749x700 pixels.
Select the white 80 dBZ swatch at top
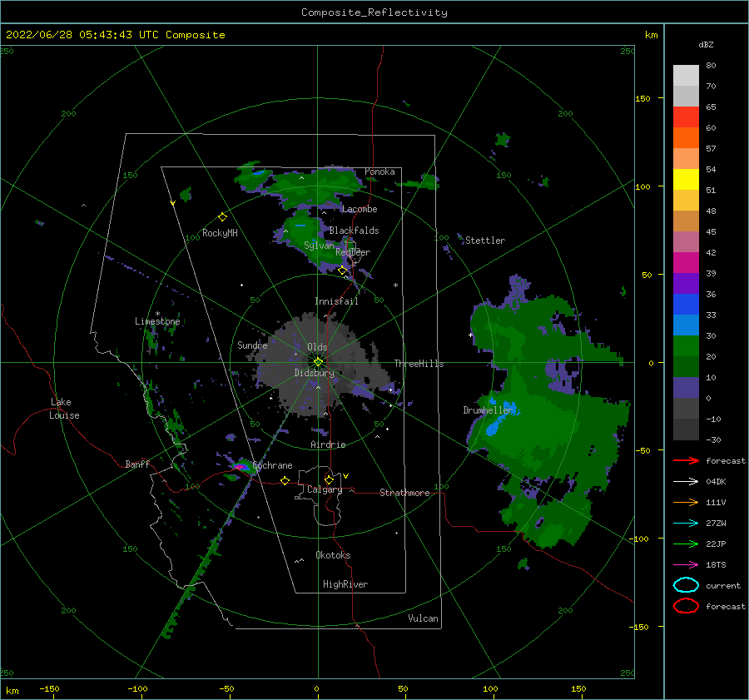686,76
